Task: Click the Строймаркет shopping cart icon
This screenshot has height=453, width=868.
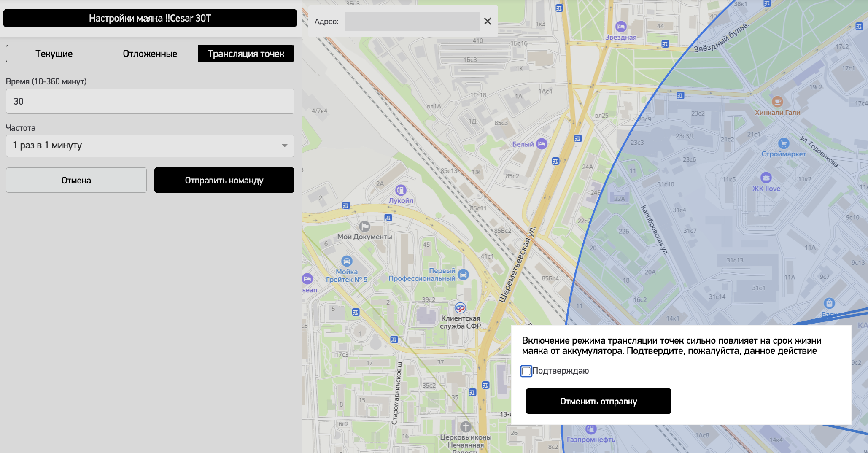Action: (783, 143)
